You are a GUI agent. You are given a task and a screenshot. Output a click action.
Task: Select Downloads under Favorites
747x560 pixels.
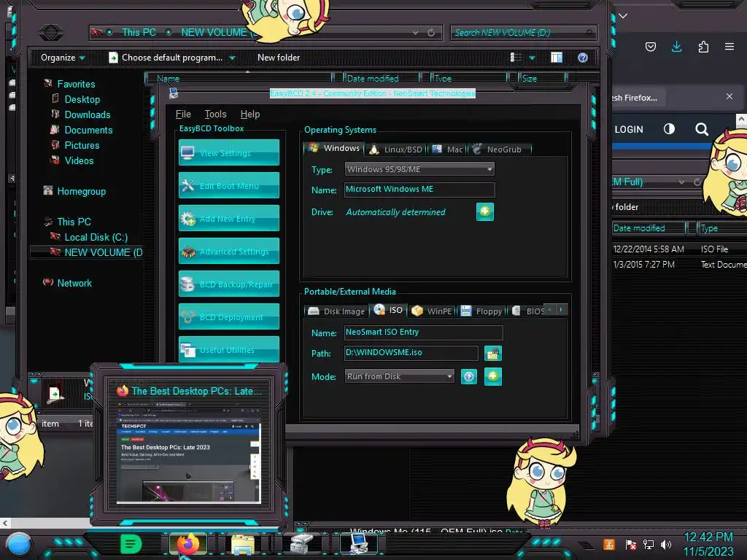tap(81, 114)
